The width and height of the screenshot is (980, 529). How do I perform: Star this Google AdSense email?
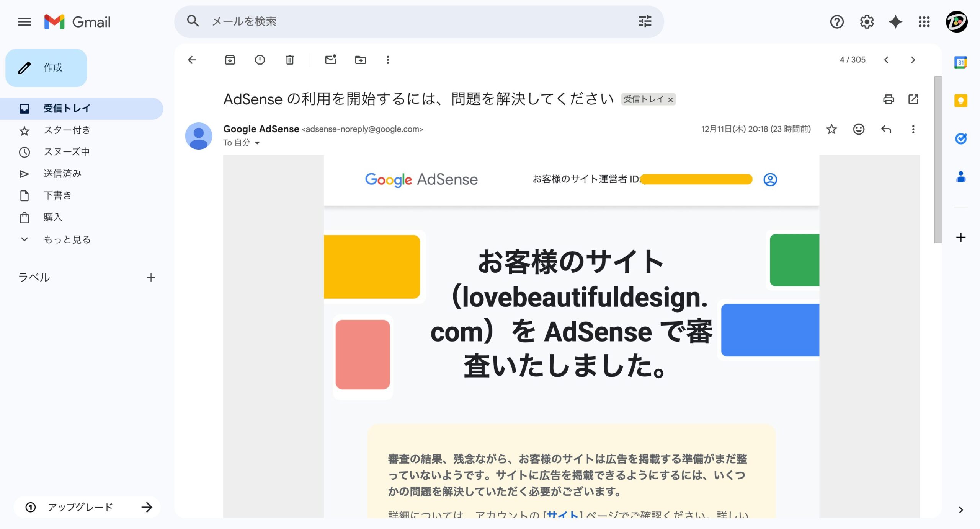(831, 130)
